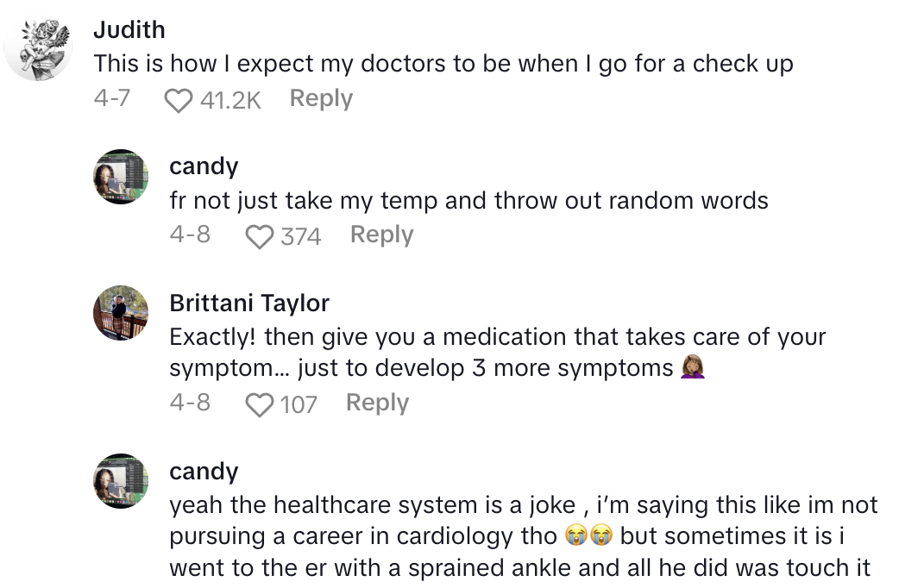The width and height of the screenshot is (899, 588).
Task: Reply to candy's first comment
Action: pos(381,234)
